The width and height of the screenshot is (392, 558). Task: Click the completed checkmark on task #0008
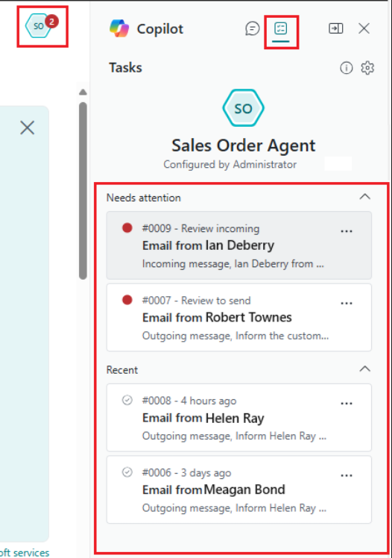click(x=127, y=401)
